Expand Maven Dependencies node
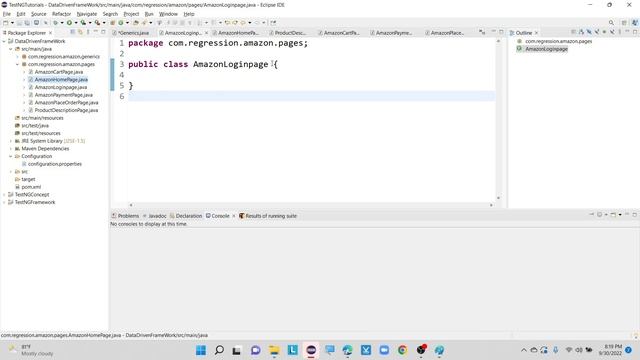Image resolution: width=640 pixels, height=360 pixels. point(11,149)
